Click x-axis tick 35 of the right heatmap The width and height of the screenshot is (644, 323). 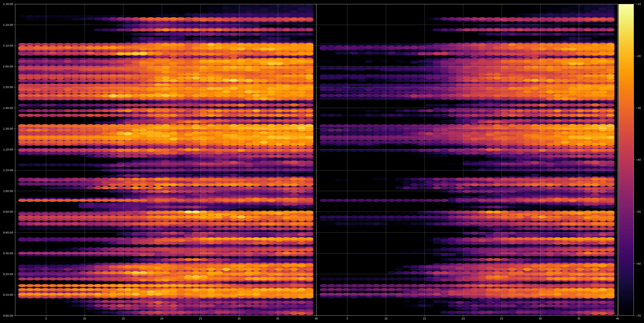coord(579,319)
